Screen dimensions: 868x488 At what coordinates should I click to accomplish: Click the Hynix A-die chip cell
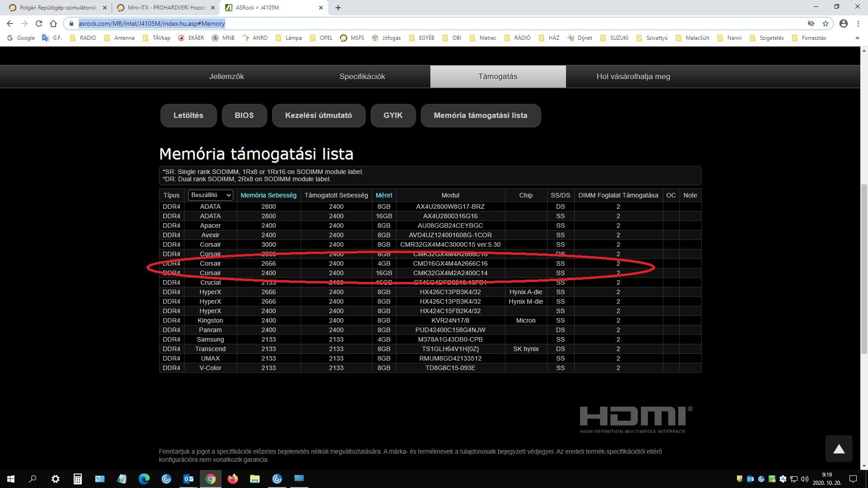526,292
